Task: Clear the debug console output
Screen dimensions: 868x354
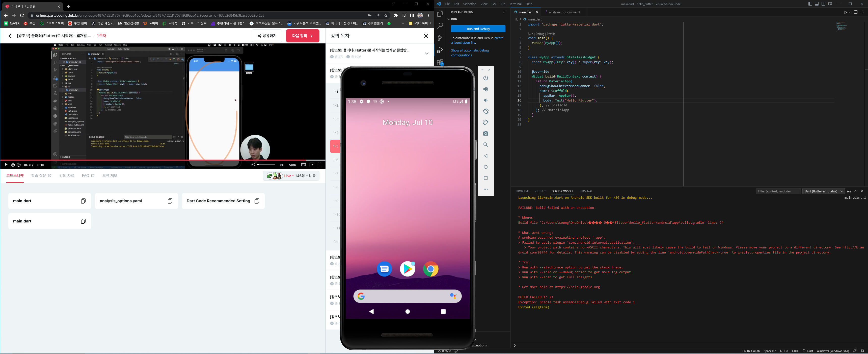Action: 849,191
